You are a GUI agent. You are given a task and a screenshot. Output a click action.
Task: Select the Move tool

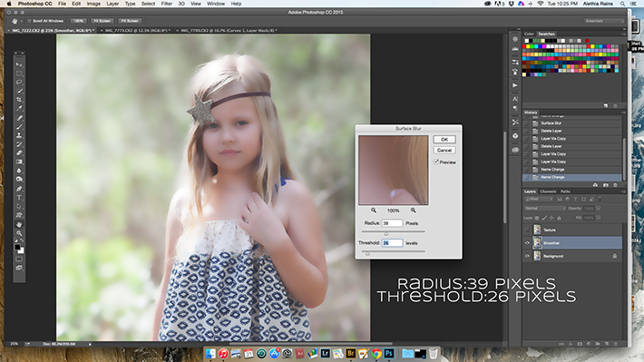point(19,64)
